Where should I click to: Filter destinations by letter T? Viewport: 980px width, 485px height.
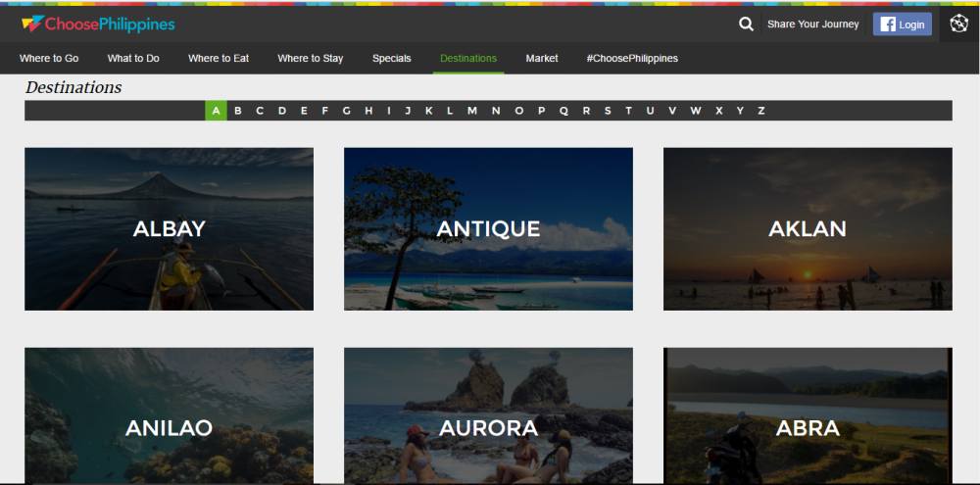[x=628, y=111]
